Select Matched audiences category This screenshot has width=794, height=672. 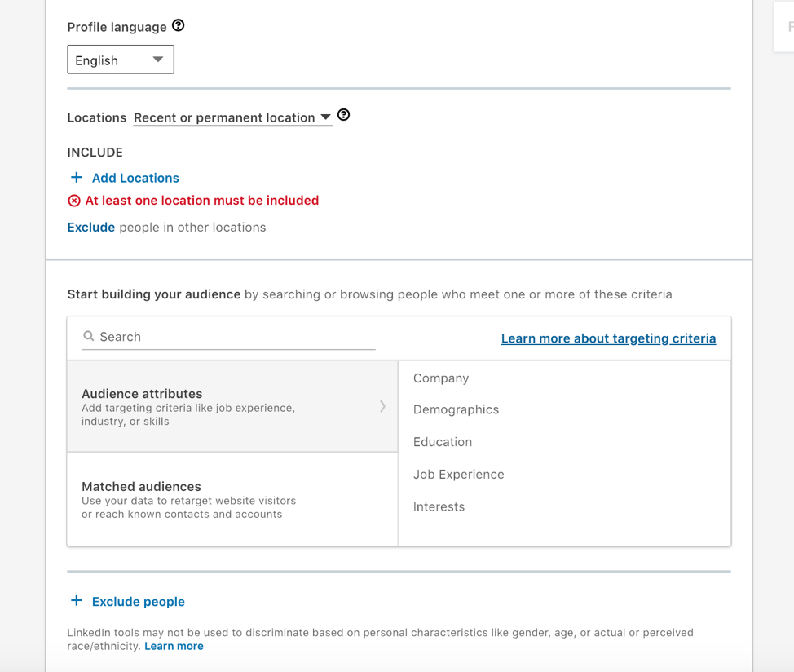coord(232,499)
